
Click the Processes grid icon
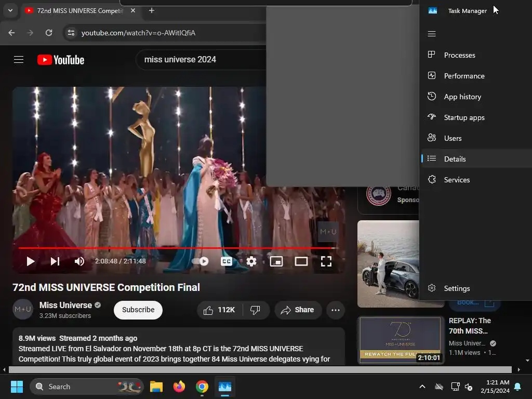432,55
